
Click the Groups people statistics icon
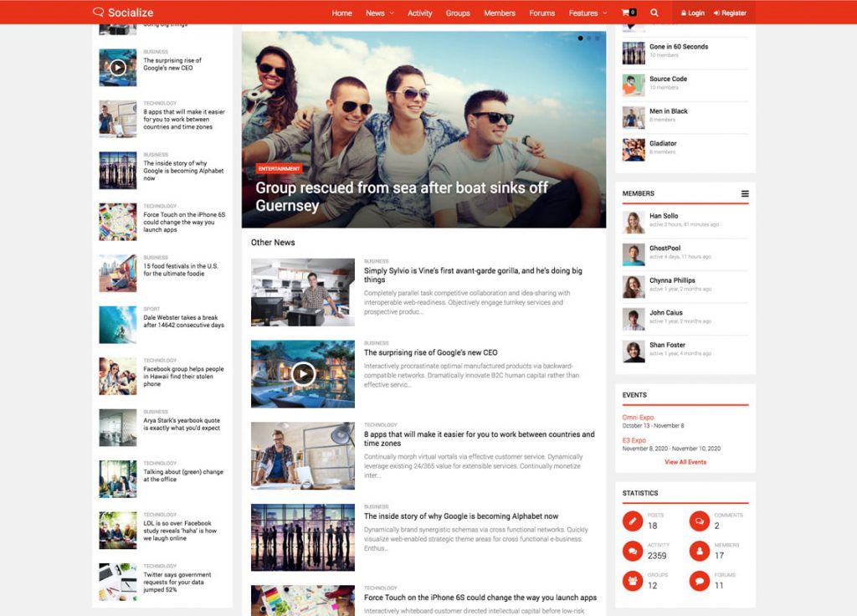tap(633, 581)
